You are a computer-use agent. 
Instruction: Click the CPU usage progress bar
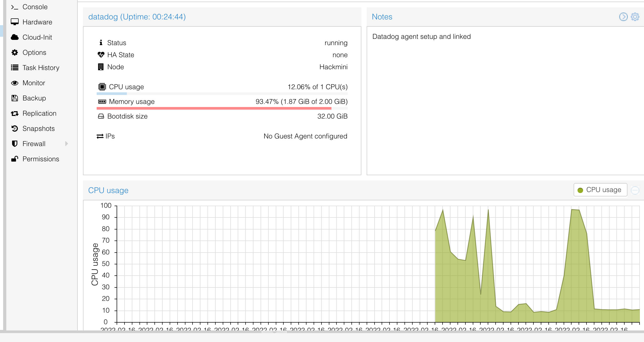click(222, 94)
